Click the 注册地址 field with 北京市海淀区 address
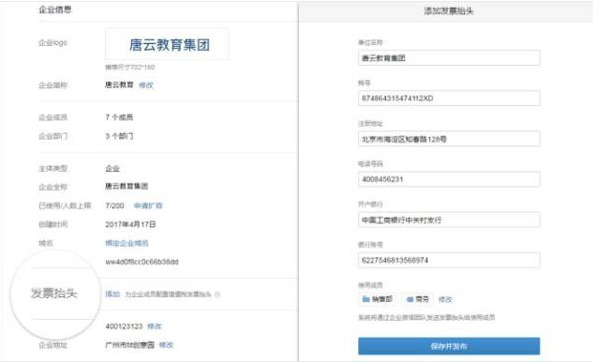Screen dimensions: 593x363 449,139
